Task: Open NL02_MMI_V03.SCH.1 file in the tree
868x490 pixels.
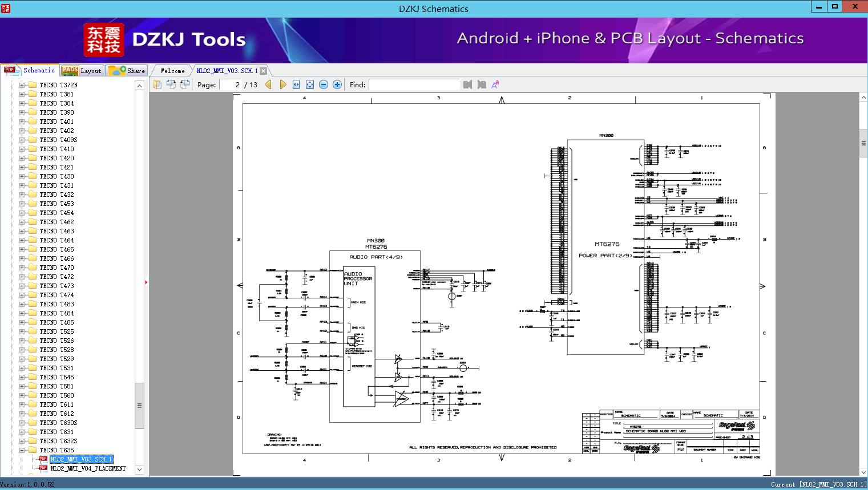Action: point(82,459)
